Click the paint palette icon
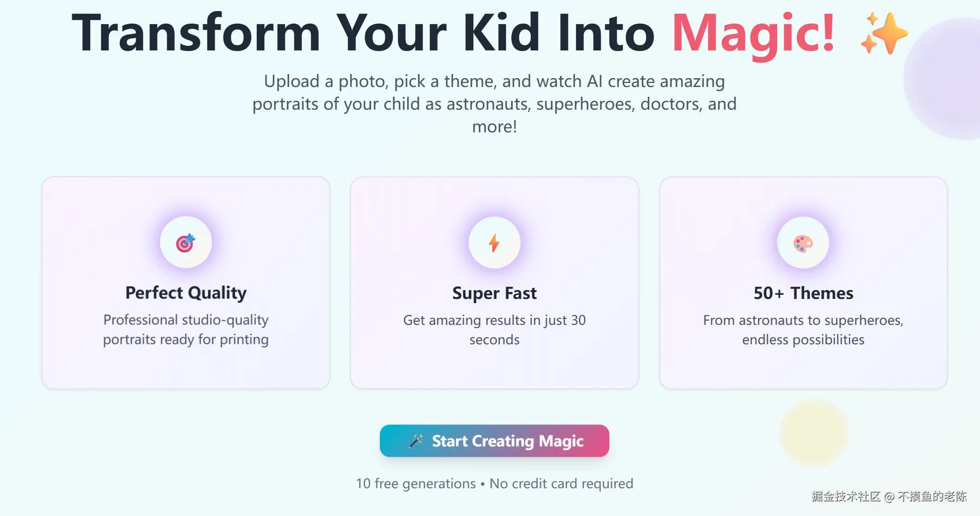The width and height of the screenshot is (980, 516). pos(803,243)
